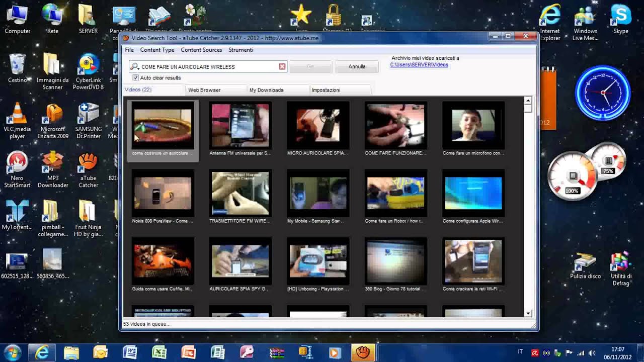Toggle the Auto clear results checkbox
The image size is (644, 362).
click(135, 78)
